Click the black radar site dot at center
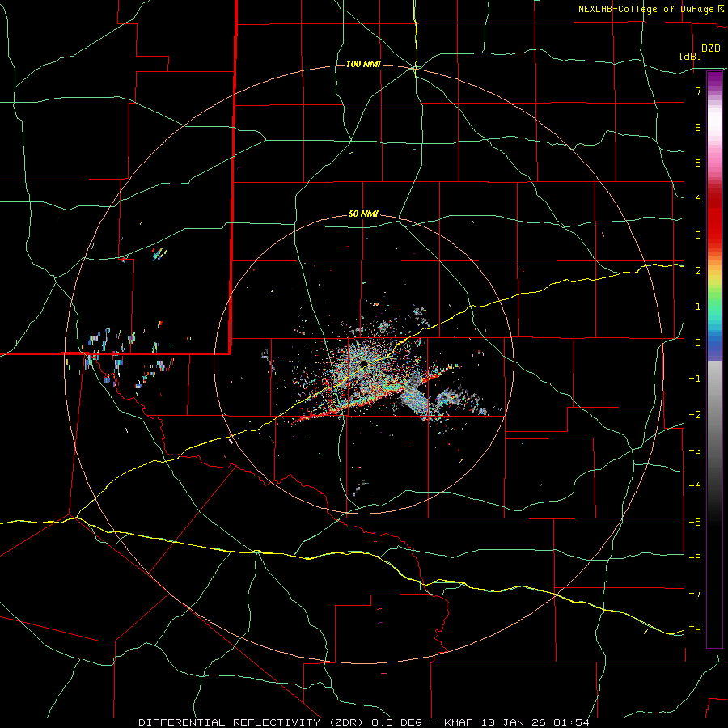The height and width of the screenshot is (728, 728). (x=364, y=363)
